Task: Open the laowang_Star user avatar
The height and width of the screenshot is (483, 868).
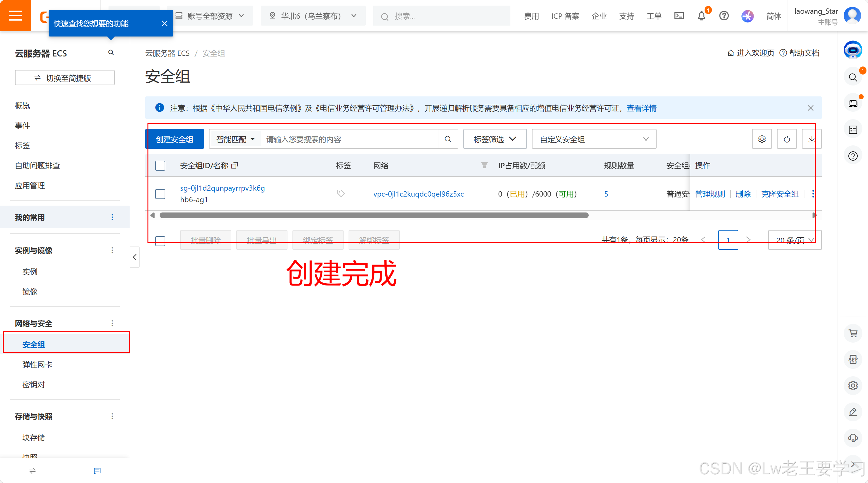Action: (852, 16)
